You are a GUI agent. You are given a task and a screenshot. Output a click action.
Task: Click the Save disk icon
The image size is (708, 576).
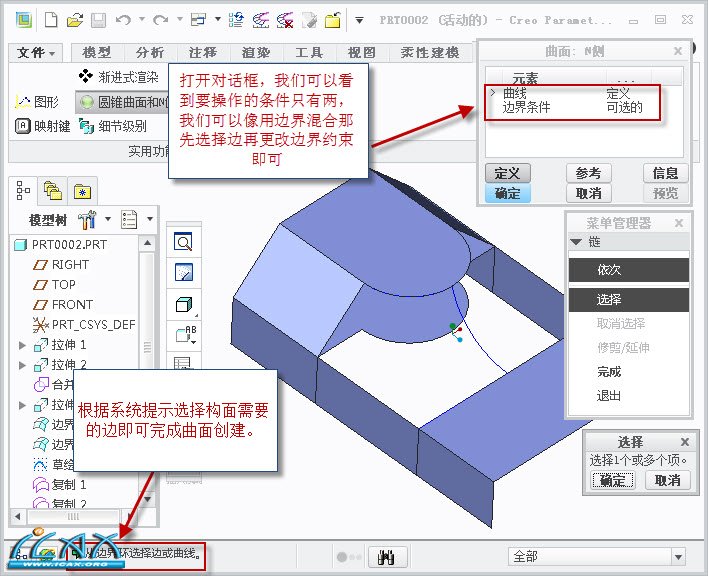[x=98, y=20]
